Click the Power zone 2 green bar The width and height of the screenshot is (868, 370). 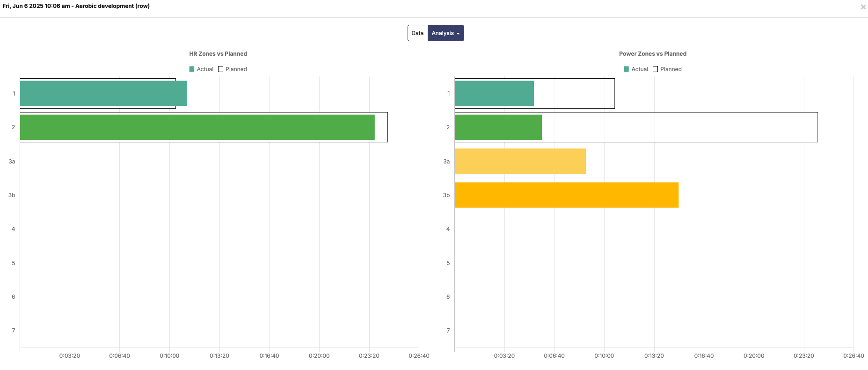pos(498,127)
